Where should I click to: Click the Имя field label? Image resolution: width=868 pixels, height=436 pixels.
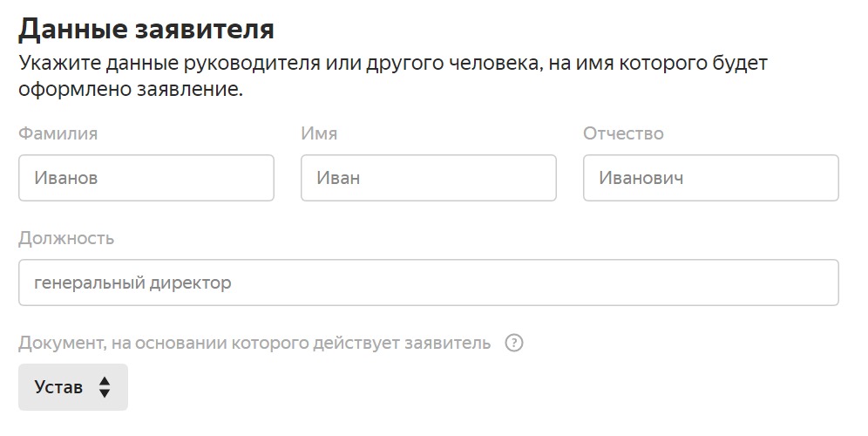pos(319,133)
